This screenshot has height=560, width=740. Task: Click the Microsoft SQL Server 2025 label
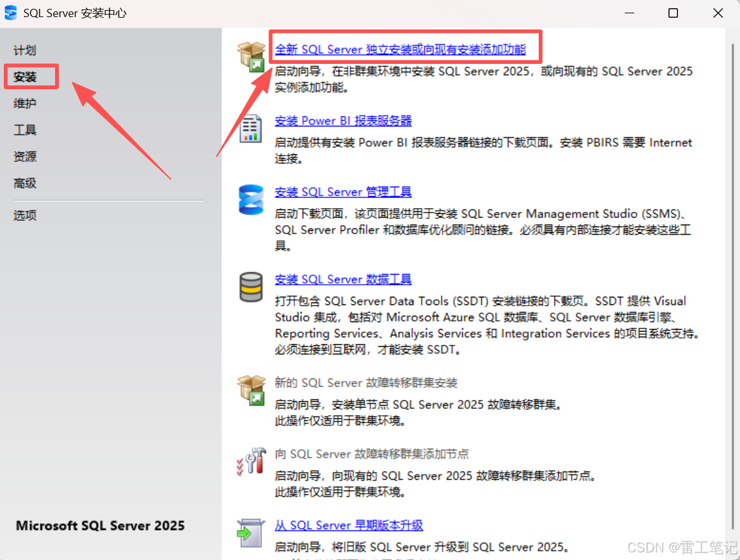click(x=100, y=526)
